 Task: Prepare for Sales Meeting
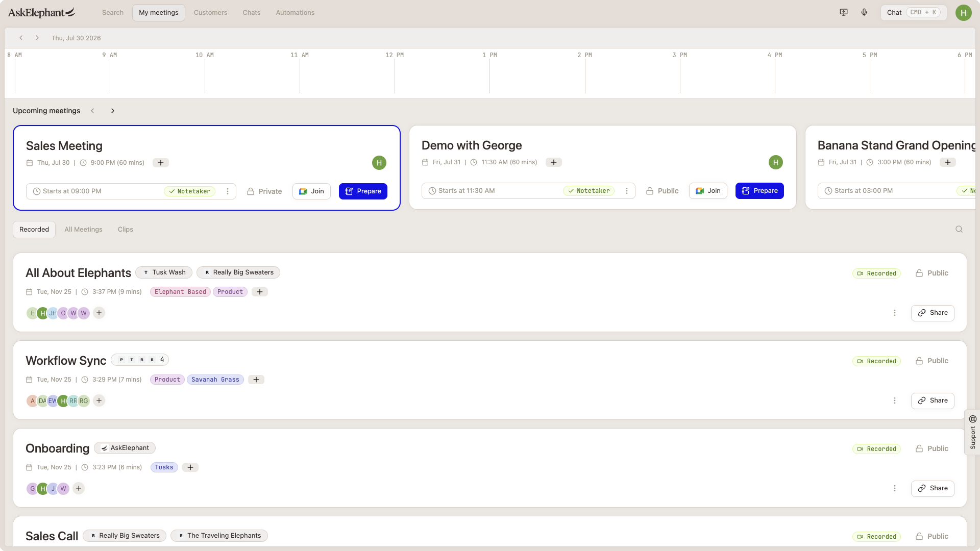[x=363, y=191]
